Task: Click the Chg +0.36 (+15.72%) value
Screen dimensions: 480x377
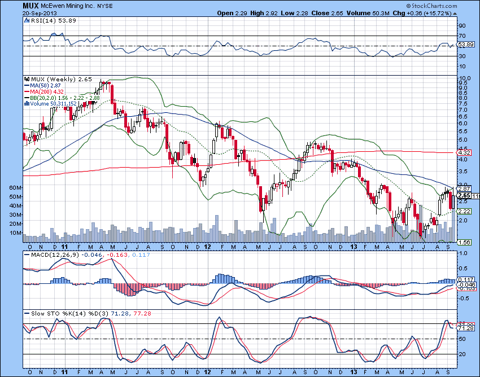Action: tap(422, 13)
